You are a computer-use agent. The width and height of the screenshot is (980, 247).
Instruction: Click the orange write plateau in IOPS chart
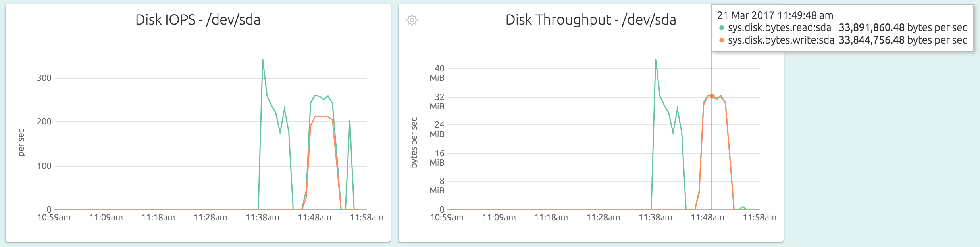tap(322, 117)
